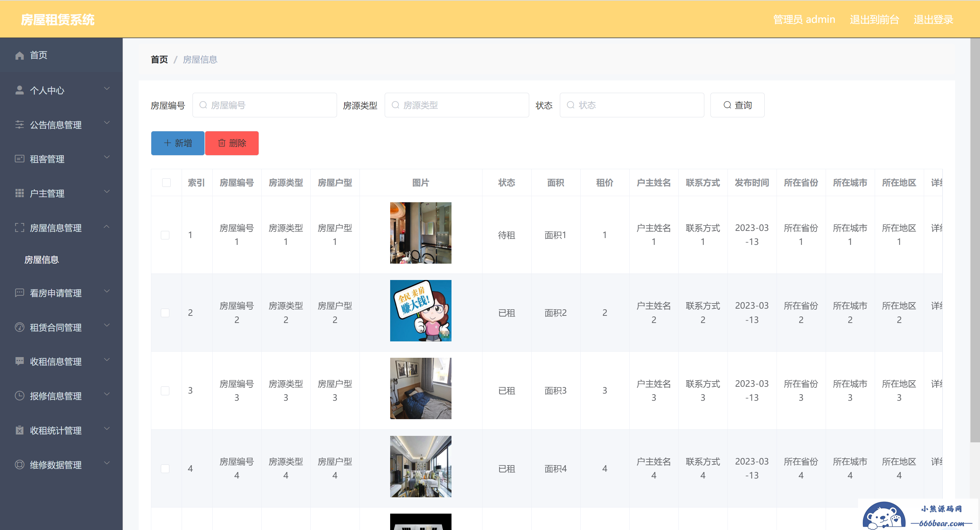The image size is (980, 530).
Task: Expand the 个人中心 menu chevron
Action: pyautogui.click(x=107, y=89)
